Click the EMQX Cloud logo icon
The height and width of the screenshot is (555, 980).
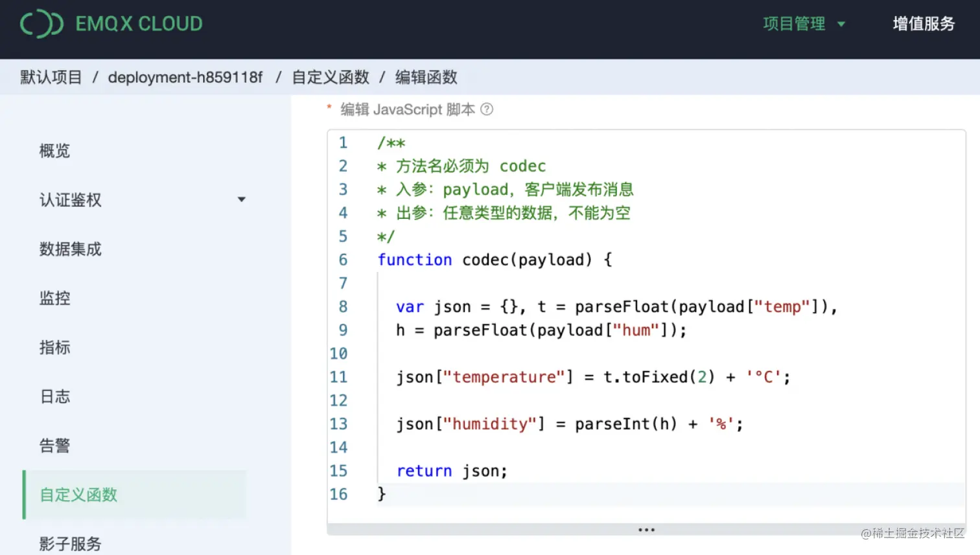point(41,24)
